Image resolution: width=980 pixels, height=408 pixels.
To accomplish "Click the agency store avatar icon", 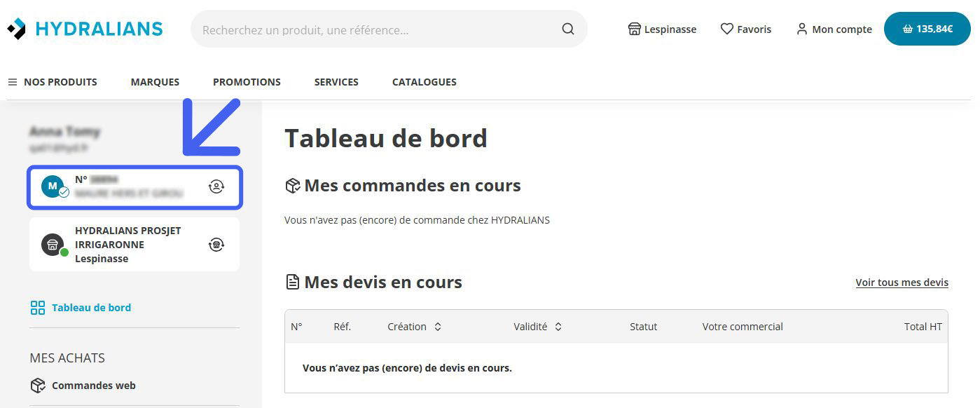I will [x=53, y=245].
